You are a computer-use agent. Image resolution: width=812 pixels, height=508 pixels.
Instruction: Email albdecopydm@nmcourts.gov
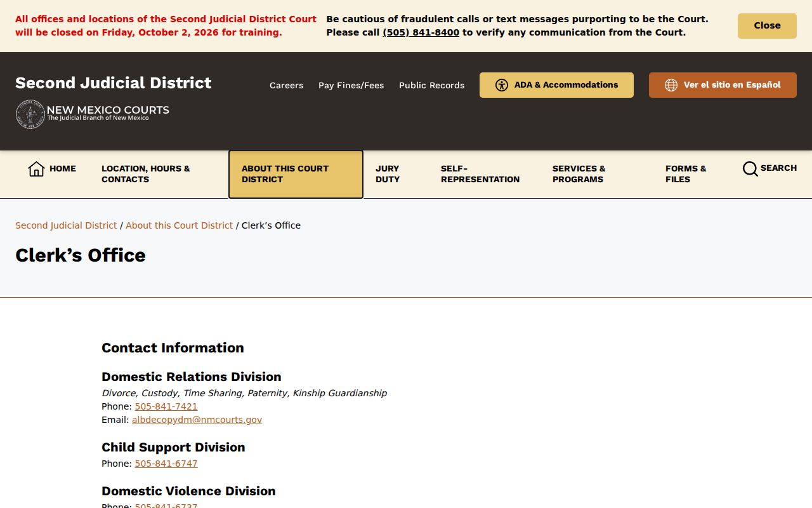point(197,420)
